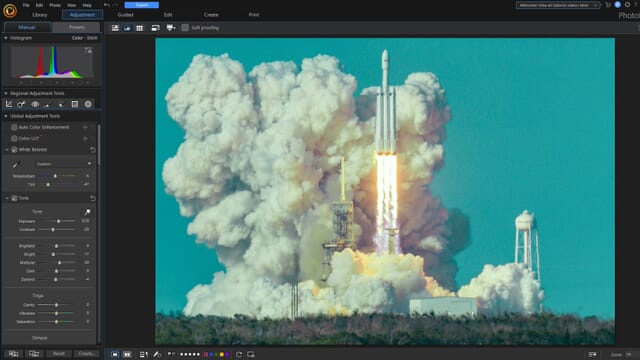Open the Edit module tab
Screen dimensions: 640x360
click(168, 15)
